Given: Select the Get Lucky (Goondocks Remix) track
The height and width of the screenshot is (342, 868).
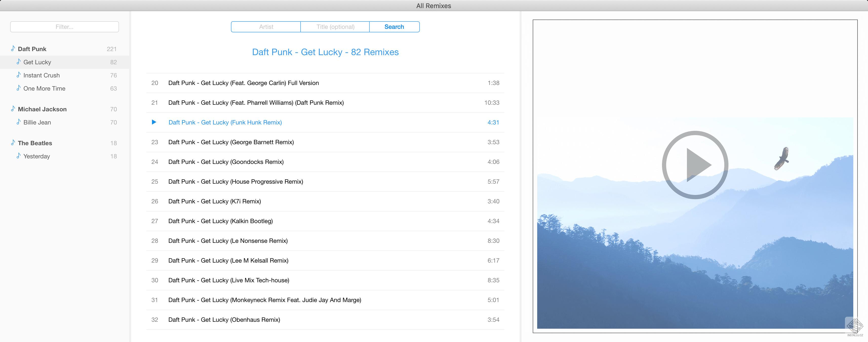Looking at the screenshot, I should (226, 162).
